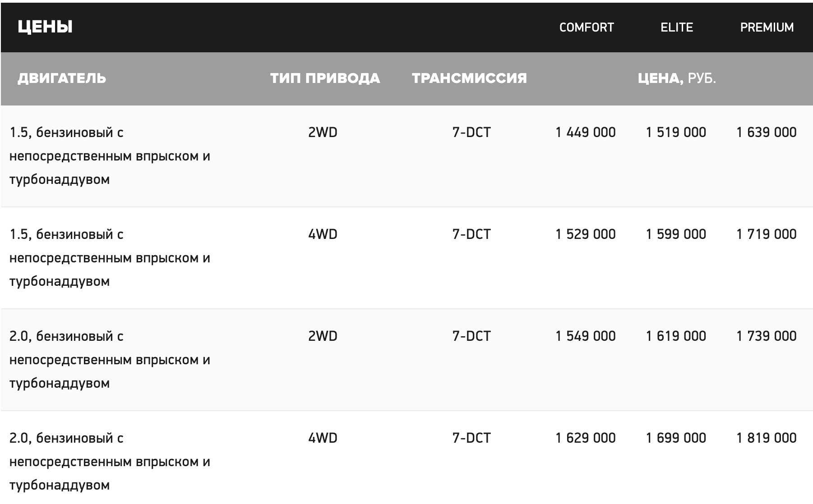Select the 1 529 000 price cell

coord(586,234)
